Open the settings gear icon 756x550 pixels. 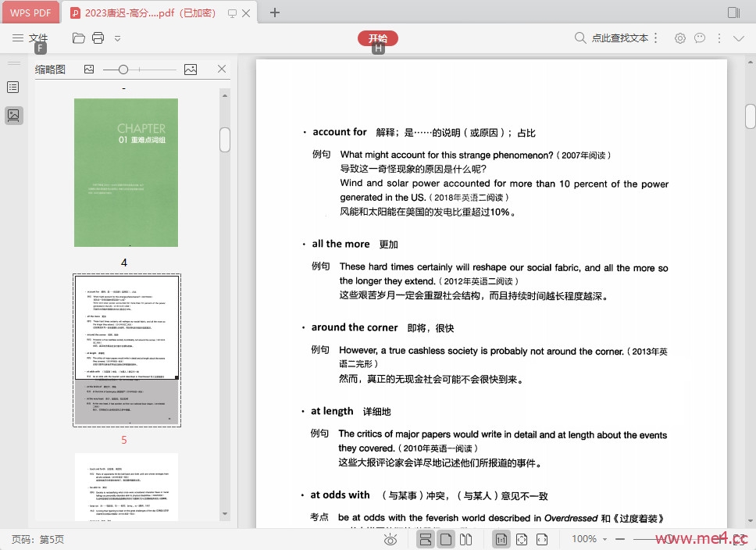point(679,38)
